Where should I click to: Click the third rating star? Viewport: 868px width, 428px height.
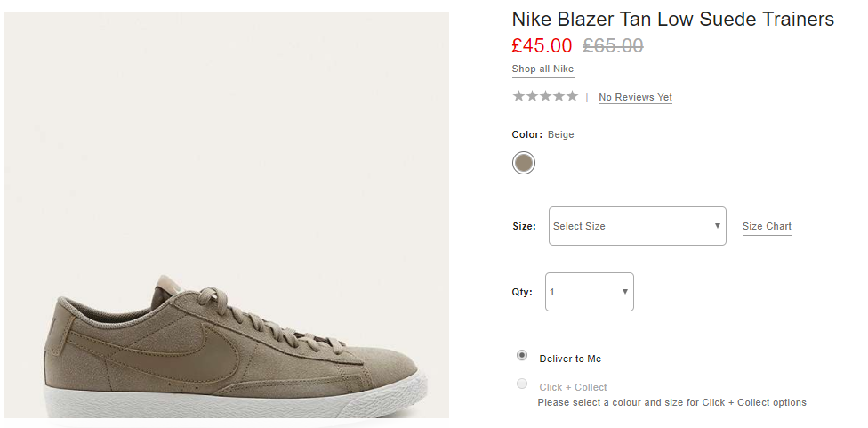(545, 96)
